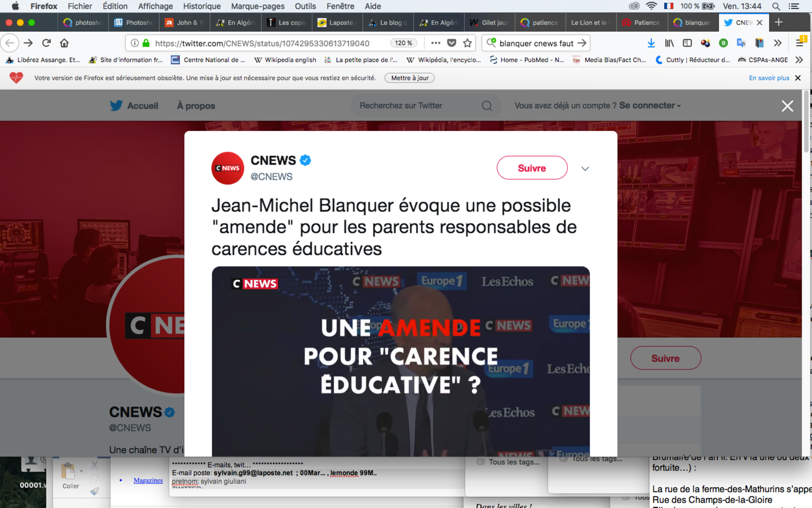The height and width of the screenshot is (508, 812).
Task: Open the Library bookshelf icon
Action: click(x=669, y=43)
